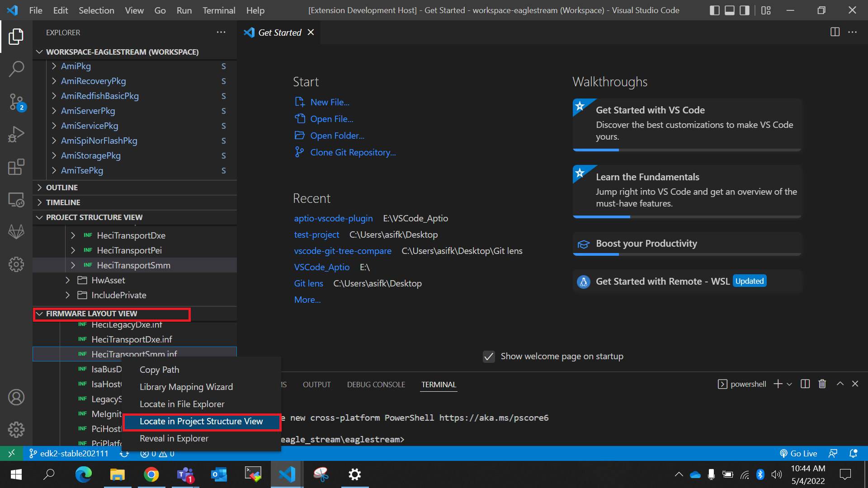This screenshot has height=488, width=868.
Task: Click the edk2-stable202111 branch indicator
Action: pyautogui.click(x=69, y=453)
